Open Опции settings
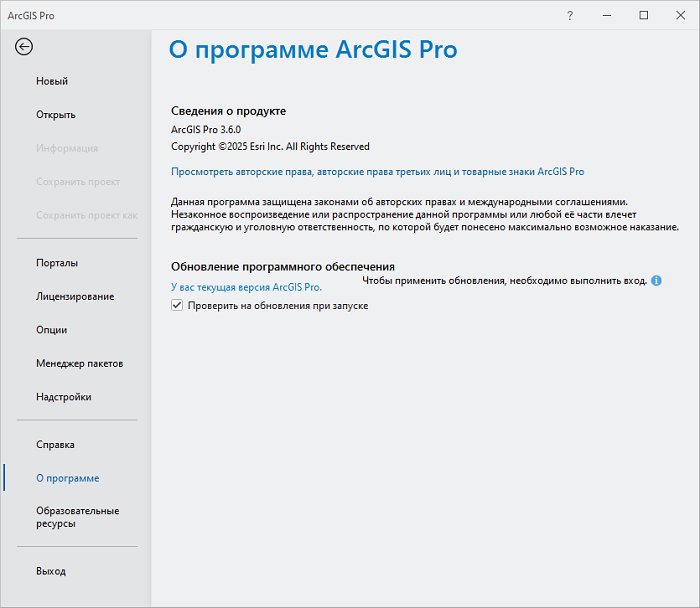Image resolution: width=700 pixels, height=608 pixels. point(52,330)
